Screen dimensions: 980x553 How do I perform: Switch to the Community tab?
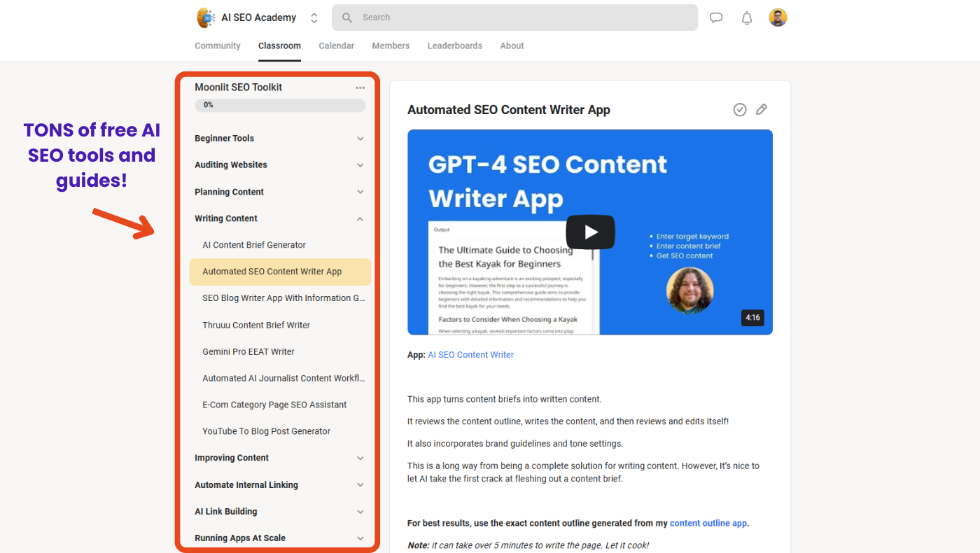point(217,45)
